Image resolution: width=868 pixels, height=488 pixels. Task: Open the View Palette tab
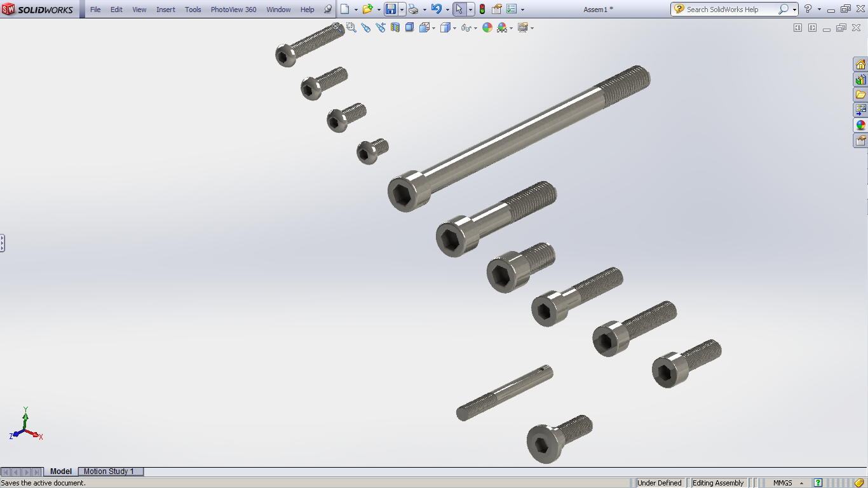(860, 110)
